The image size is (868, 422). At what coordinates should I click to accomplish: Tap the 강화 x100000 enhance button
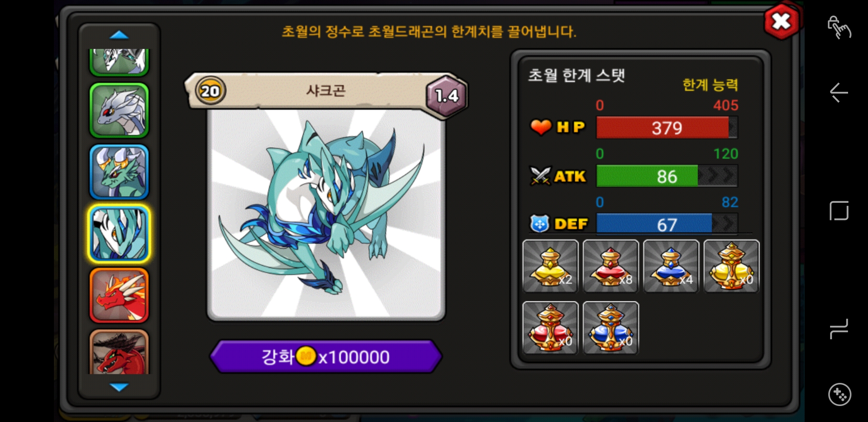[326, 356]
